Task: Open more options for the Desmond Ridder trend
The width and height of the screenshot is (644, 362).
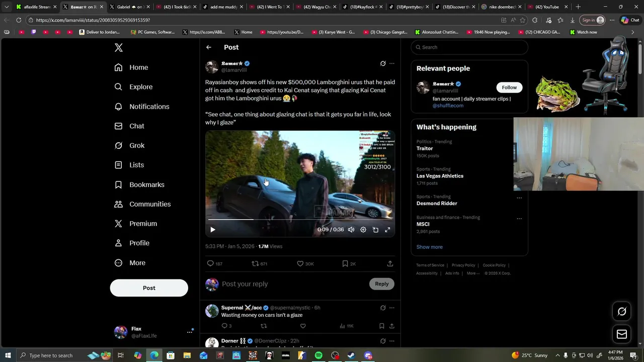Action: pos(519,198)
